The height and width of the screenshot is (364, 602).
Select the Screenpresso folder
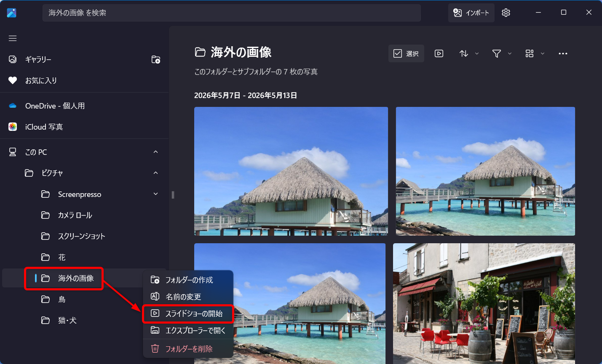[80, 194]
